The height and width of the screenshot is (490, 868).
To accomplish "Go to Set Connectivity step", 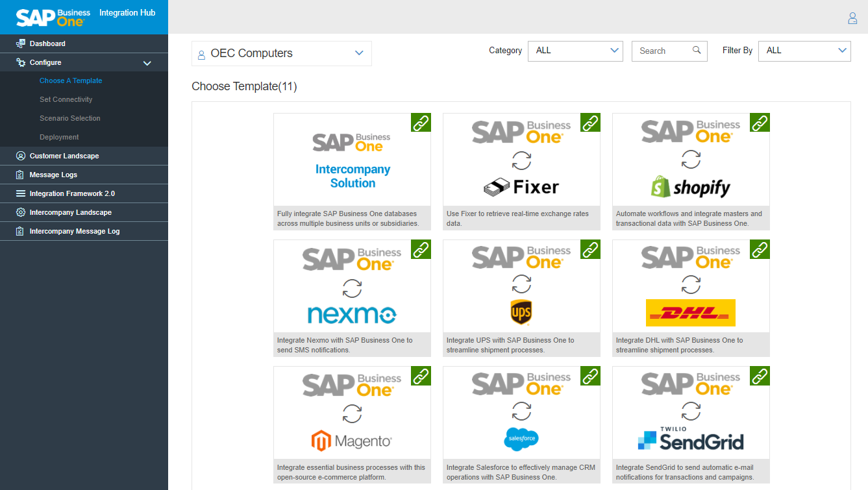I will point(66,99).
